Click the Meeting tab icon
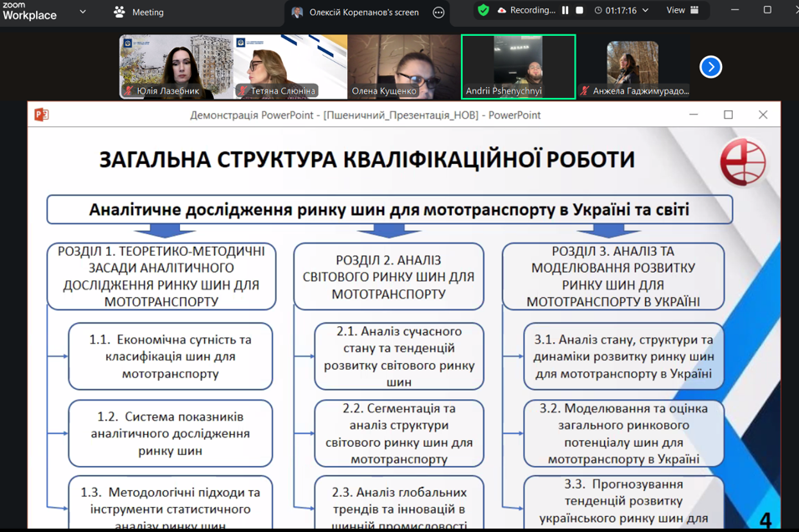 (119, 13)
